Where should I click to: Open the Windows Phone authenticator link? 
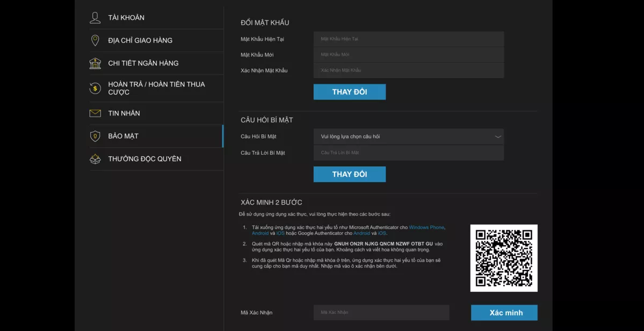coord(426,227)
